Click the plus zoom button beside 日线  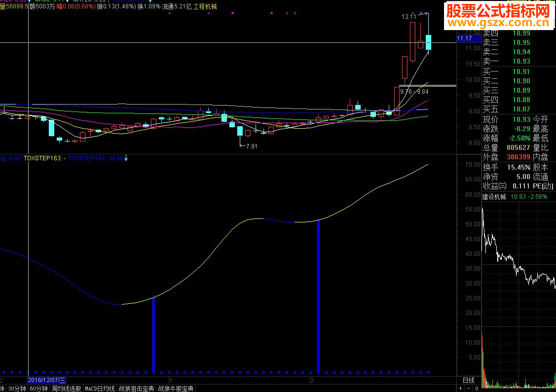(x=461, y=389)
